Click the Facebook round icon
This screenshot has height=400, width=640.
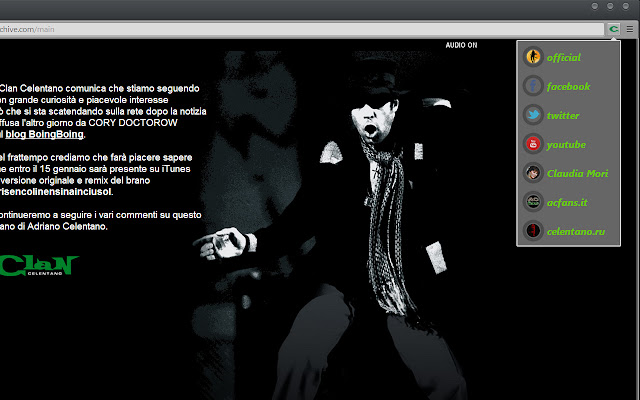pyautogui.click(x=533, y=86)
